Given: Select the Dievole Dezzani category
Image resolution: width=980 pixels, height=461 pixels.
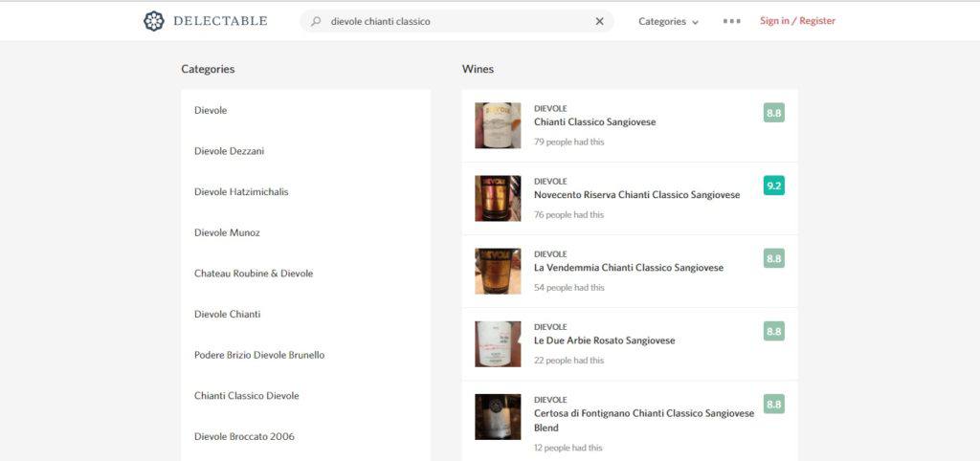Looking at the screenshot, I should [230, 151].
